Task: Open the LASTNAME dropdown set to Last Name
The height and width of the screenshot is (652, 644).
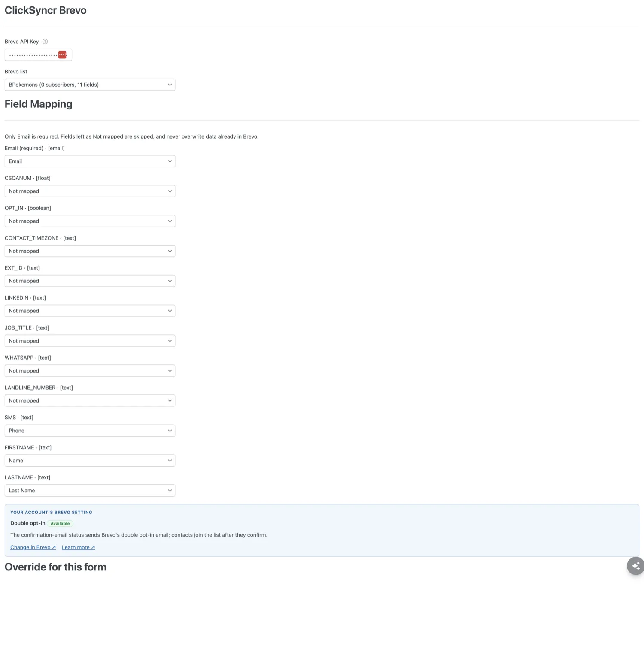Action: click(90, 490)
